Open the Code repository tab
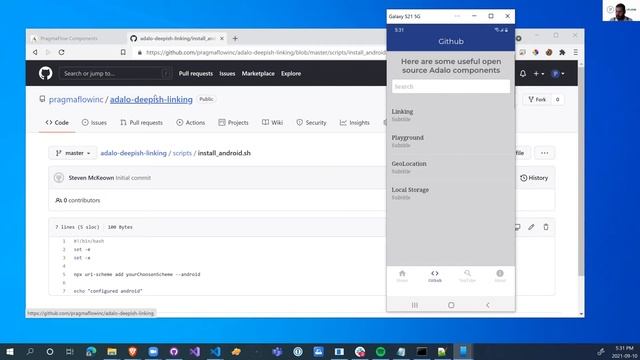The width and height of the screenshot is (640, 360). [57, 122]
